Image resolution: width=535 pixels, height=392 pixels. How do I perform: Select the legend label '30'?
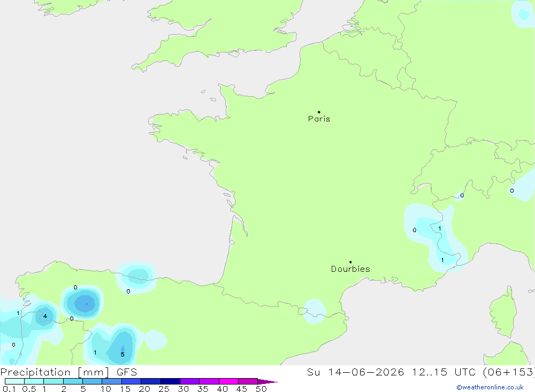tap(184, 389)
